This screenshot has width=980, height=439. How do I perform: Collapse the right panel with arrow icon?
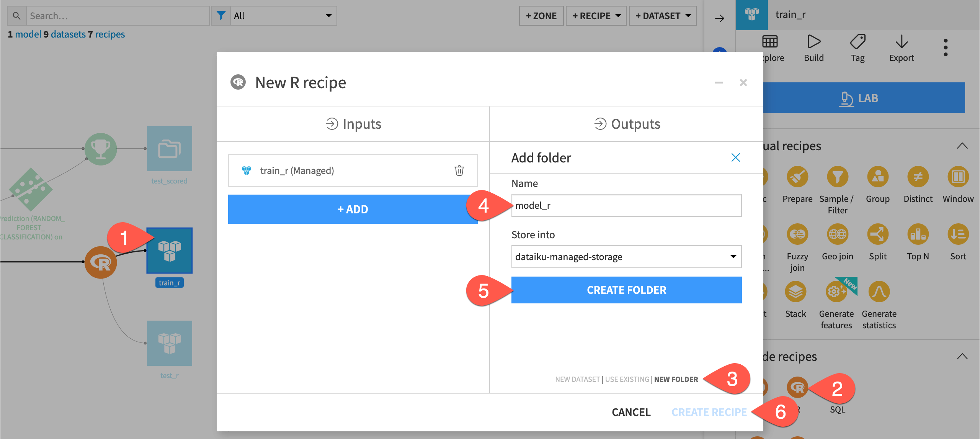point(720,18)
